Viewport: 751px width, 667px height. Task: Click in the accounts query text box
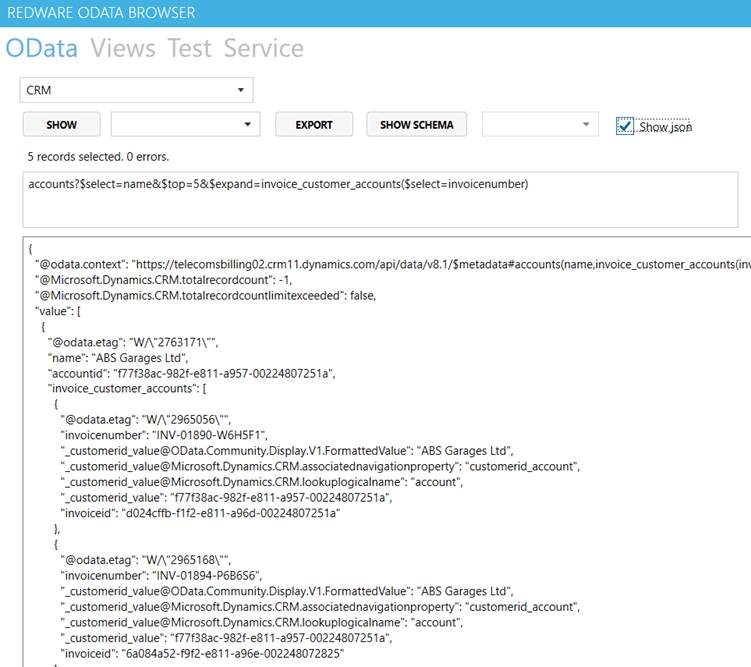[x=380, y=200]
